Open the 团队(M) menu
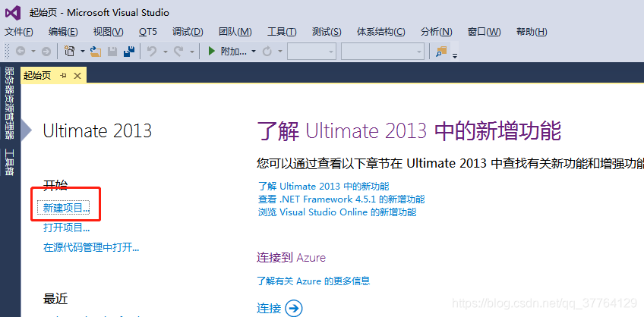Screen dimensions: 644x317 [x=235, y=32]
